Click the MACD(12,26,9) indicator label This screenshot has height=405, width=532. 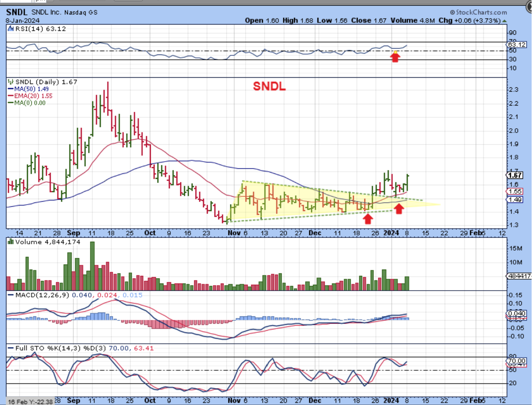pos(42,295)
